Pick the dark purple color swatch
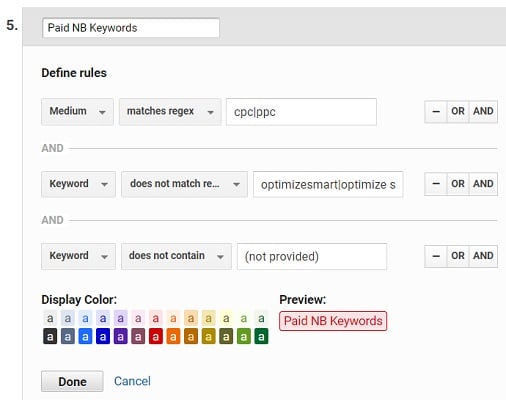 tap(120, 337)
